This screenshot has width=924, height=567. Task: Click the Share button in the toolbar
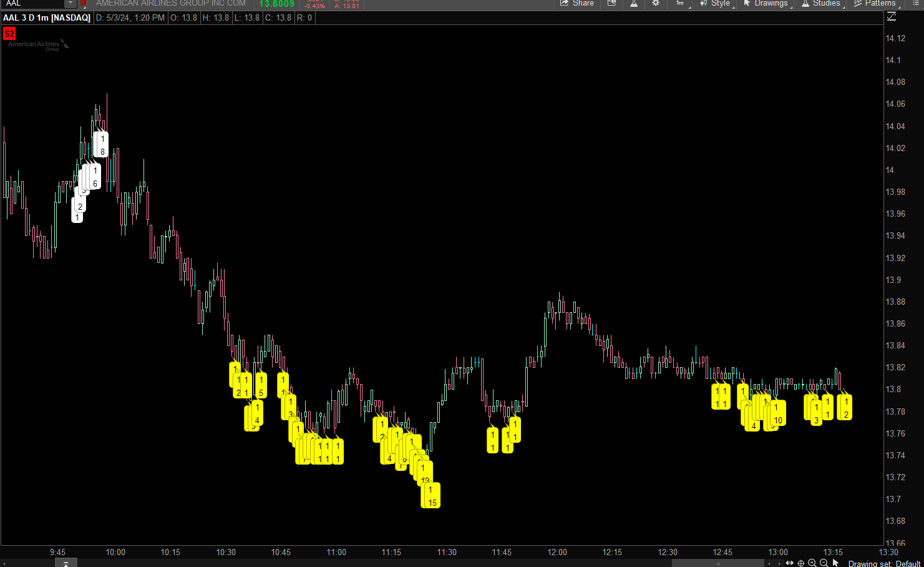(576, 3)
